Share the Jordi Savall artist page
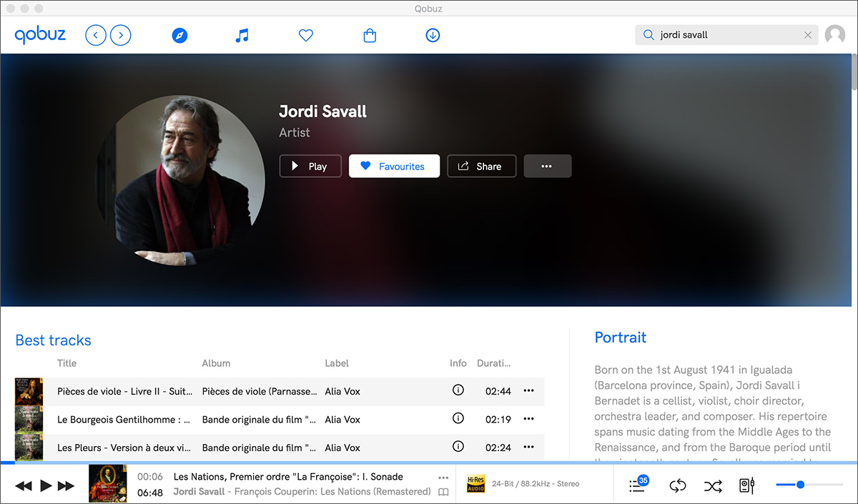 click(x=481, y=166)
